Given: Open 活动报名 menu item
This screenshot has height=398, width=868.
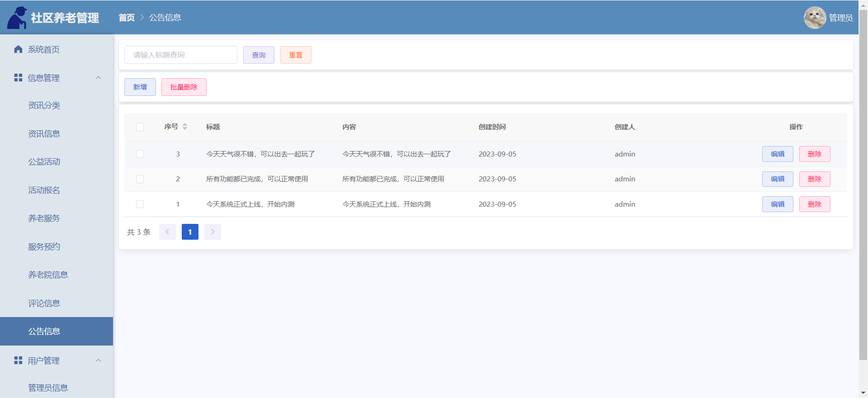Looking at the screenshot, I should (x=57, y=190).
